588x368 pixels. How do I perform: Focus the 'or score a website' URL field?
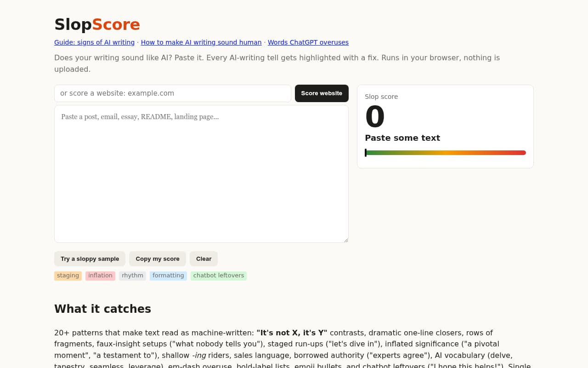(173, 93)
